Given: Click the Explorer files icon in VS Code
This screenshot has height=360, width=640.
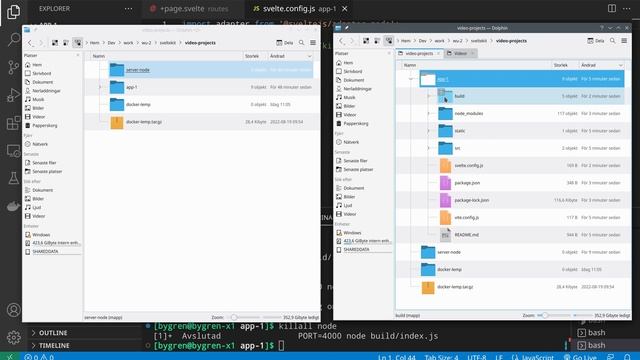Looking at the screenshot, I should (x=13, y=11).
